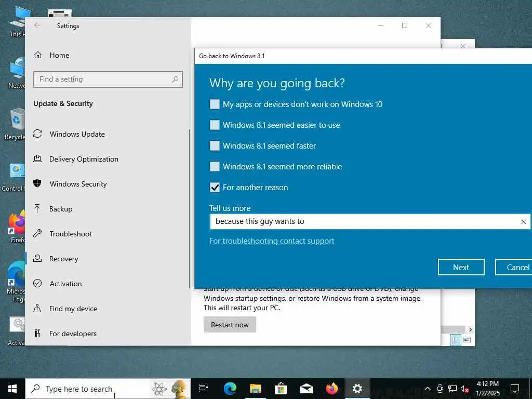Open Windows Update settings
The width and height of the screenshot is (532, 399).
tap(77, 134)
